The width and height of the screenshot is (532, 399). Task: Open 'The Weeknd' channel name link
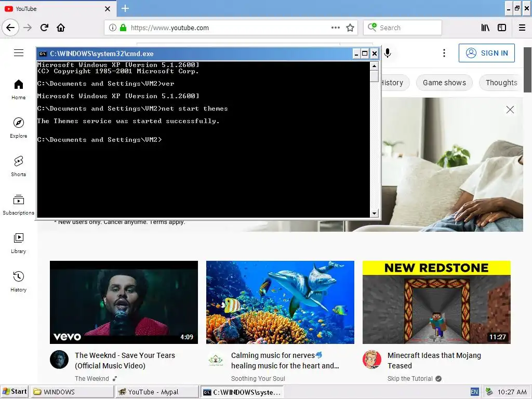click(92, 378)
